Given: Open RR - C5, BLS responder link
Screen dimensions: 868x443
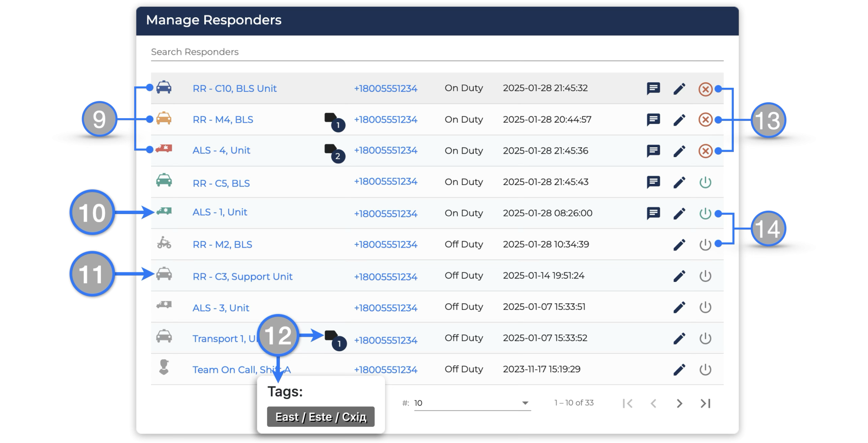Looking at the screenshot, I should (221, 183).
